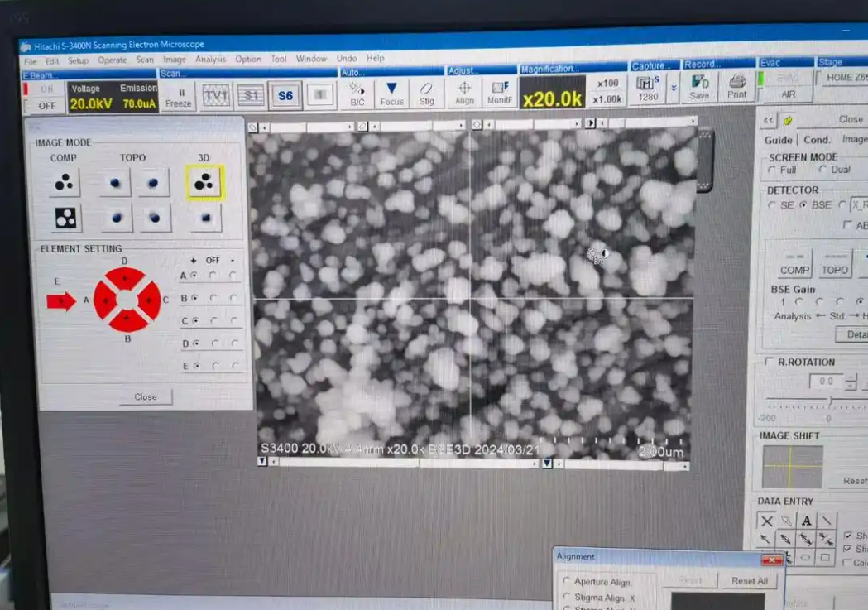Image resolution: width=868 pixels, height=610 pixels.
Task: Select the 3D image mode icon
Action: tap(204, 182)
